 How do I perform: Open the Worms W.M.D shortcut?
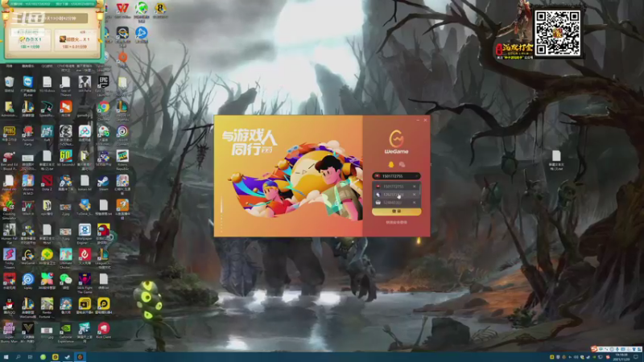point(28,184)
